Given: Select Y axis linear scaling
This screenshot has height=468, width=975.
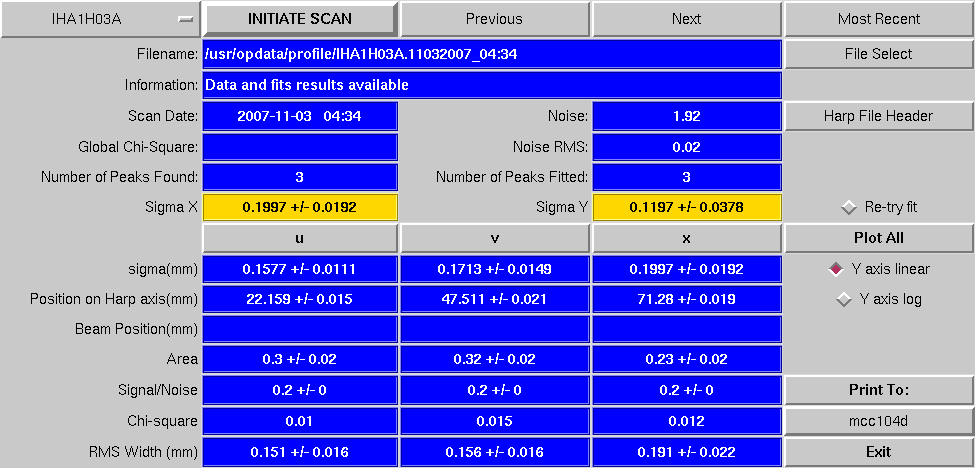Looking at the screenshot, I should (879, 269).
